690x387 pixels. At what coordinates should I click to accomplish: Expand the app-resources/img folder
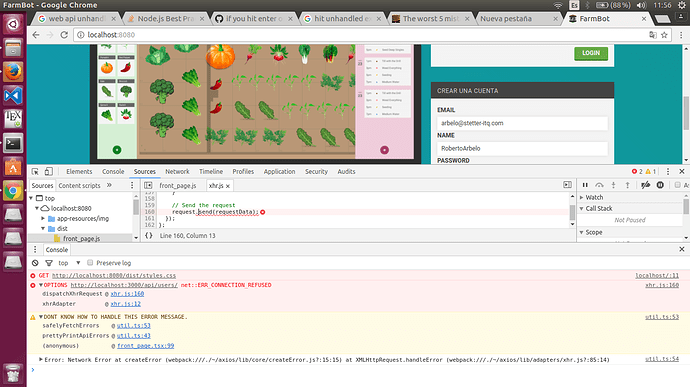tap(43, 218)
